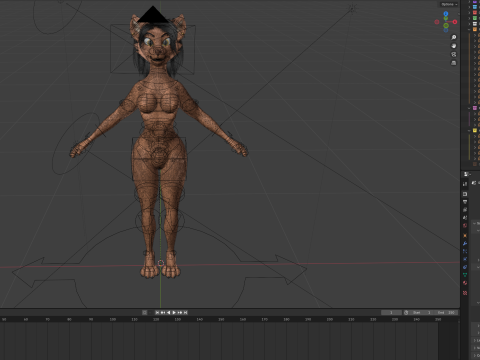Click the Start frame field
This screenshot has height=360, width=480.
tap(422, 312)
